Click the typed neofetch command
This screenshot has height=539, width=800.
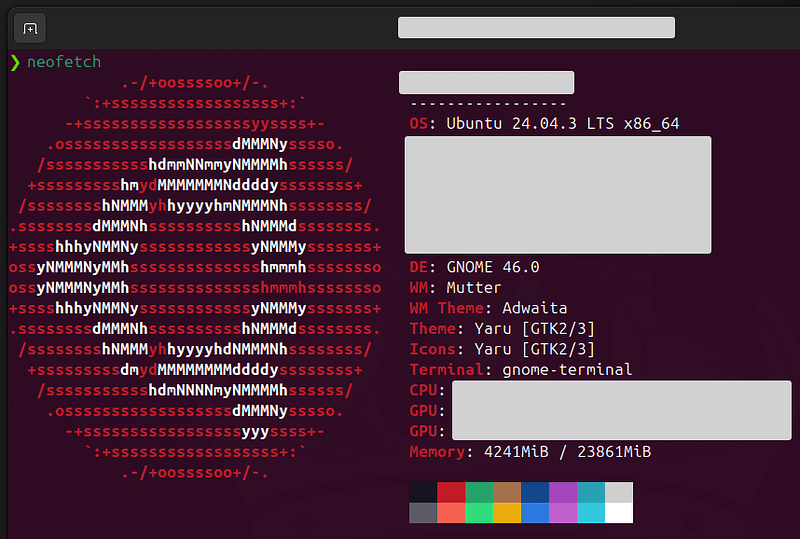pos(64,62)
